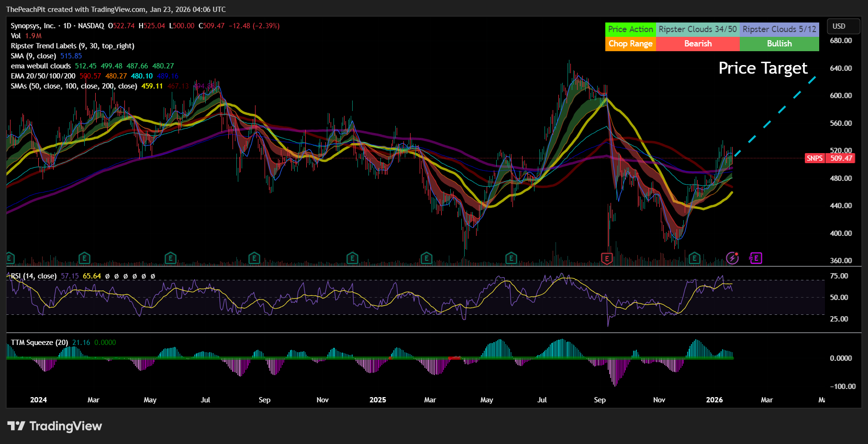
Task: Click the ema webull clouds legend
Action: (x=41, y=66)
